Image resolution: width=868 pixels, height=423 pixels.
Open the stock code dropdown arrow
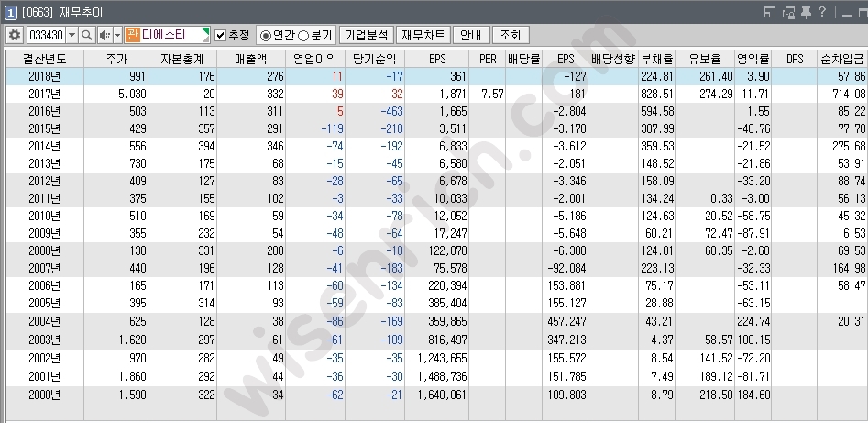pos(72,35)
